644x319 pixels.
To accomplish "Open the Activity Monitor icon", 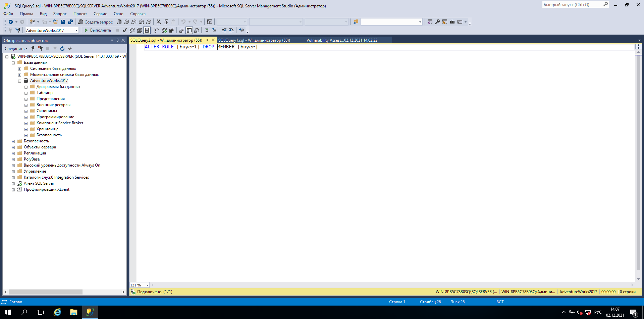I will pyautogui.click(x=210, y=22).
